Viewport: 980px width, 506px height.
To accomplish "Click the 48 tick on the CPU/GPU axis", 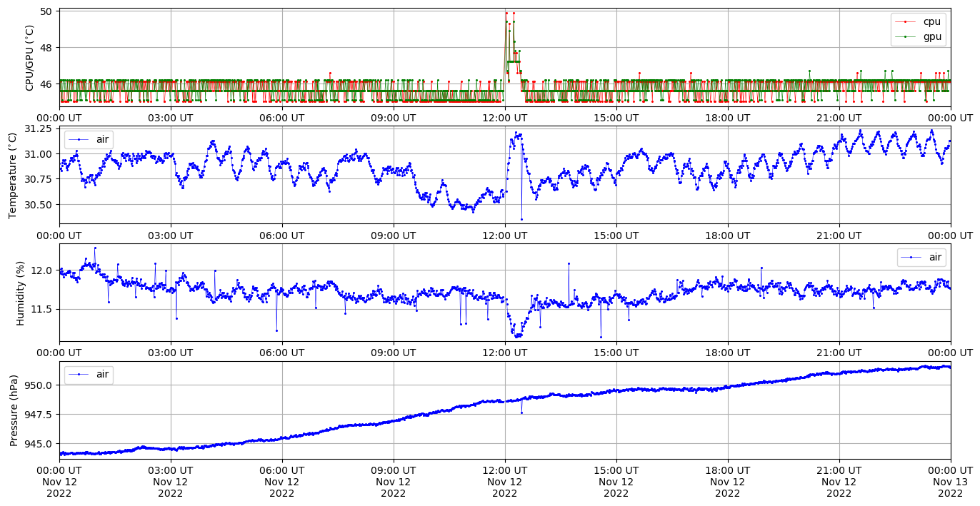I will [x=46, y=48].
